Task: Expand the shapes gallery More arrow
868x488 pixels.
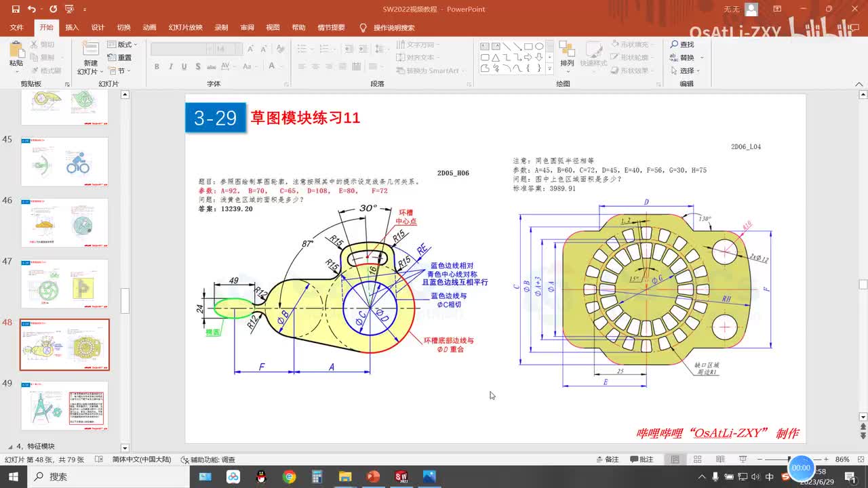Action: coord(550,69)
